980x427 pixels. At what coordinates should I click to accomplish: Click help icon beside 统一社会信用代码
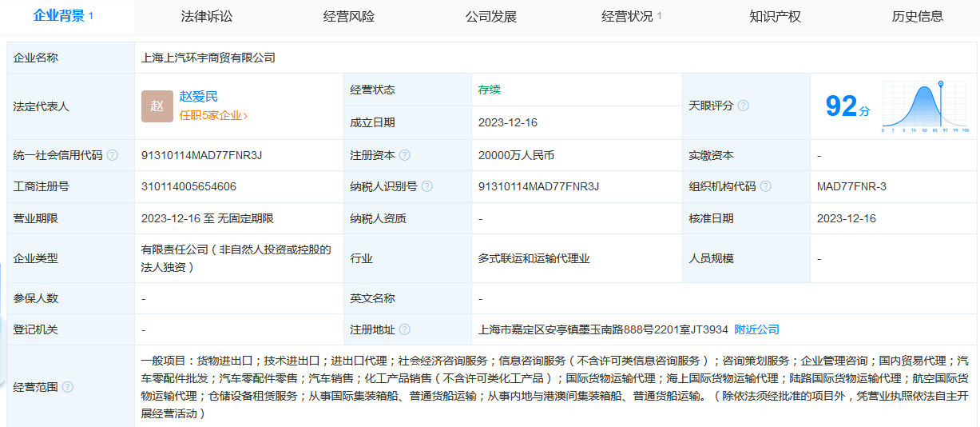click(x=112, y=155)
